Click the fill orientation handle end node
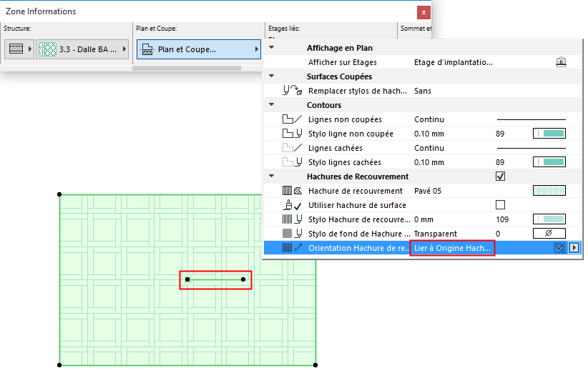588x373 pixels. pos(243,279)
